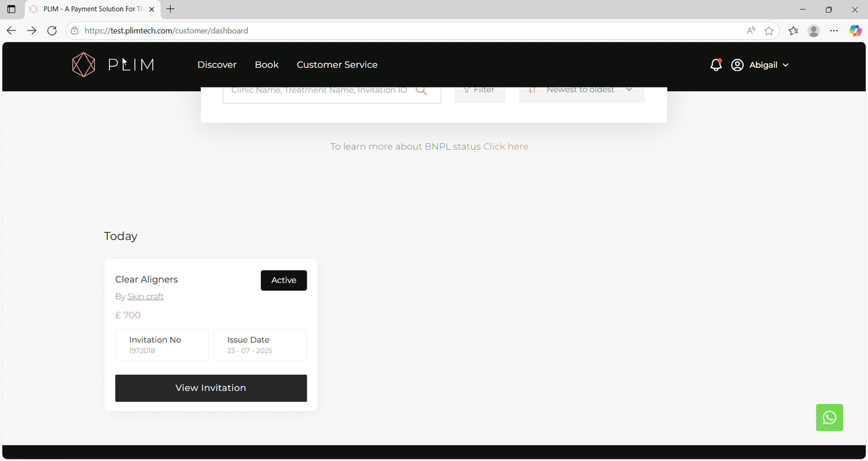Viewport: 868px width, 461px height.
Task: Open the Discover menu
Action: pos(217,64)
